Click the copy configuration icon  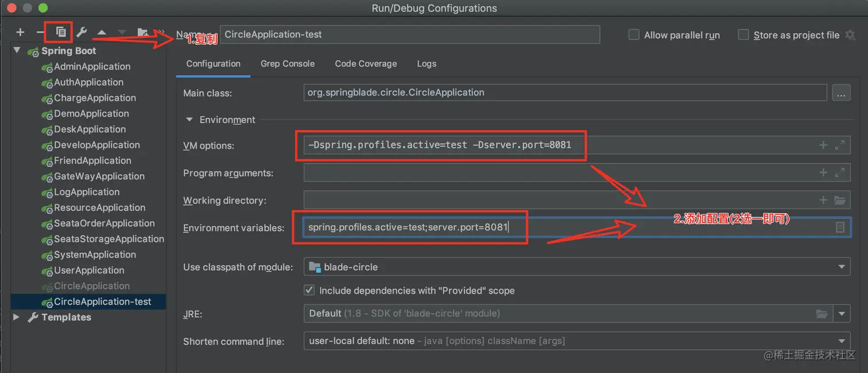pyautogui.click(x=60, y=32)
